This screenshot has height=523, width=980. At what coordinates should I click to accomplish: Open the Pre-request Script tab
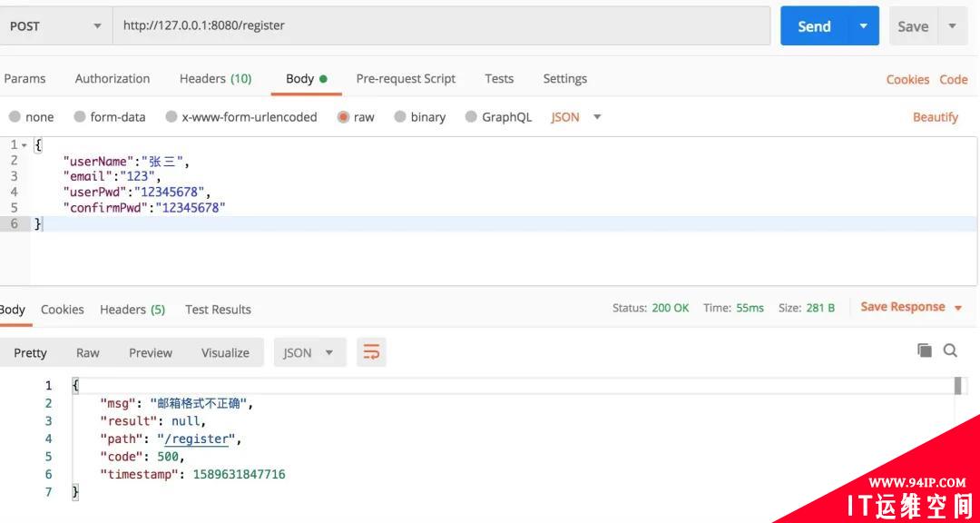[x=406, y=79]
